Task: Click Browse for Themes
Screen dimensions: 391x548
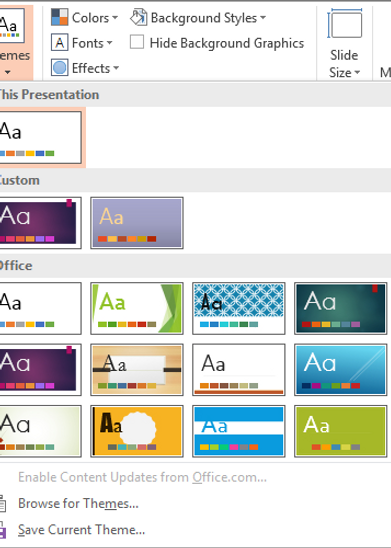Action: pos(78,504)
